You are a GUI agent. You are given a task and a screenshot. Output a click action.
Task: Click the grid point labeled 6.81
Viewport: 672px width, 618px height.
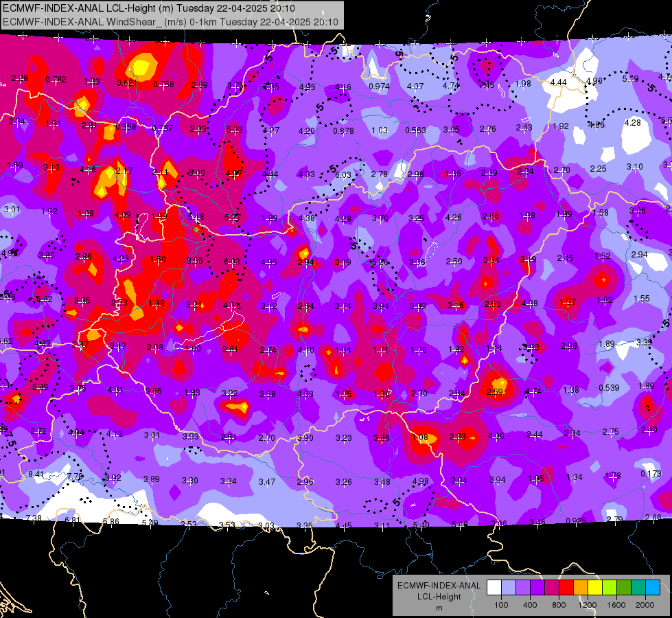(73, 520)
